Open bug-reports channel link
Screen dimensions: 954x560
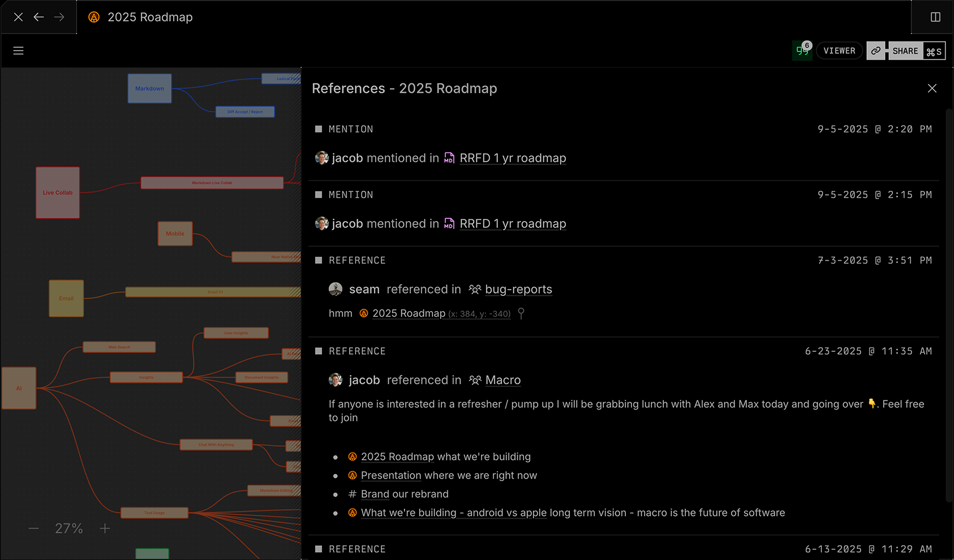click(518, 290)
